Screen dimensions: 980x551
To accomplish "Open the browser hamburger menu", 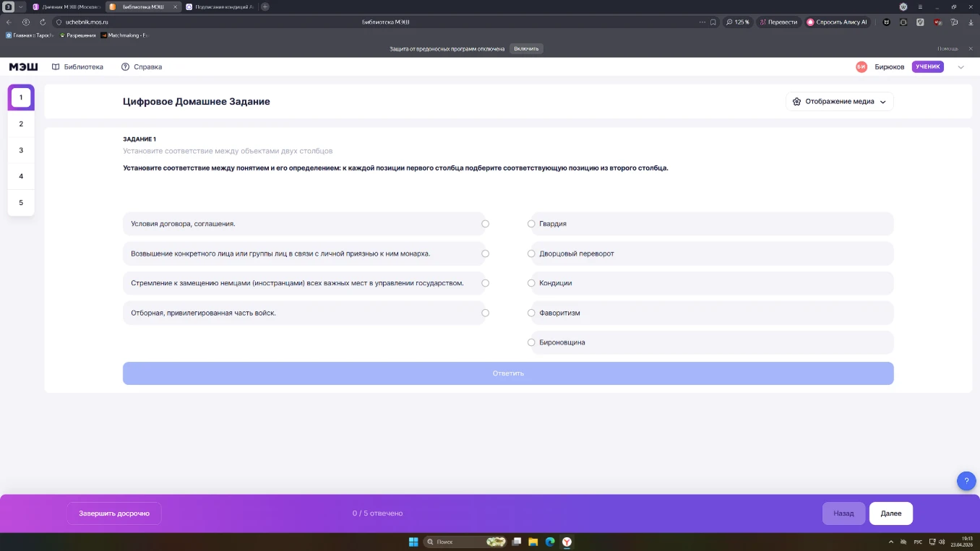I will click(x=921, y=6).
